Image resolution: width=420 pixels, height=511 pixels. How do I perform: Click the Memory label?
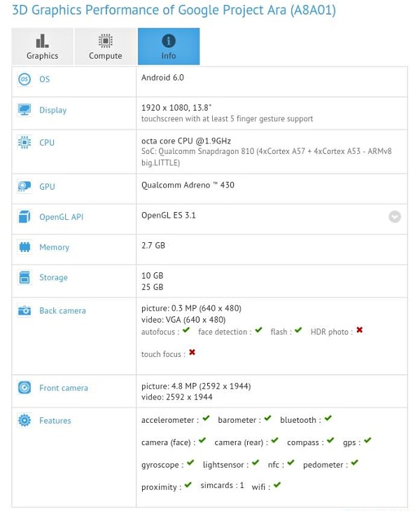click(54, 247)
